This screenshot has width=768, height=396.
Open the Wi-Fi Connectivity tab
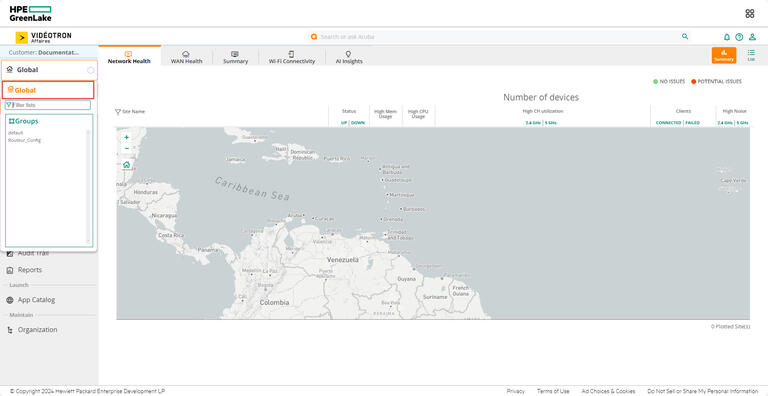(291, 57)
